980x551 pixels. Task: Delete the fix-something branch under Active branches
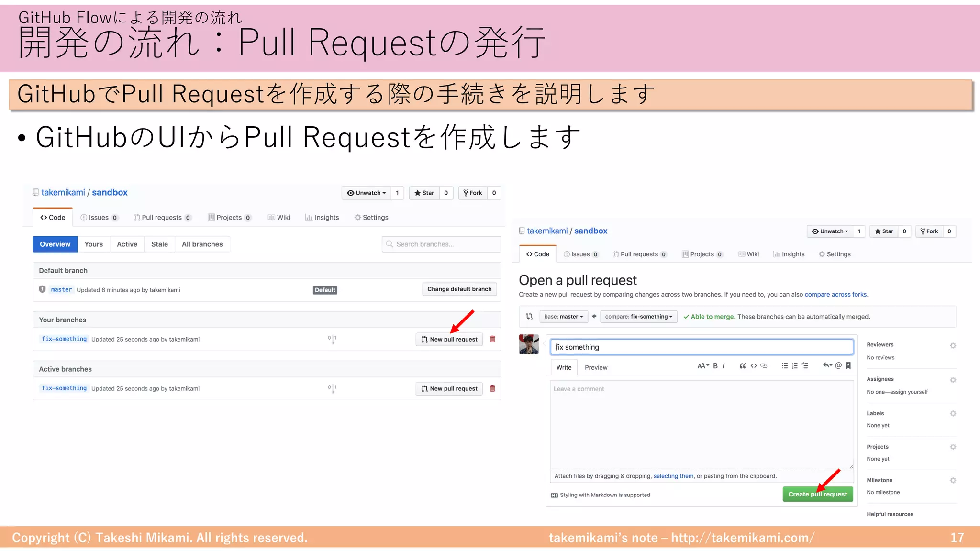tap(492, 388)
